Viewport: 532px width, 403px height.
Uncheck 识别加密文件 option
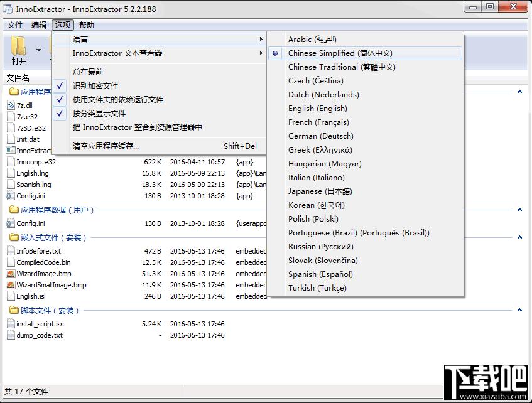click(60, 85)
